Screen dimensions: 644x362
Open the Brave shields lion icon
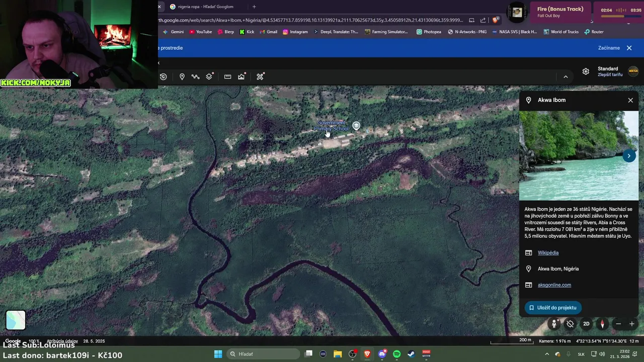[x=496, y=20]
